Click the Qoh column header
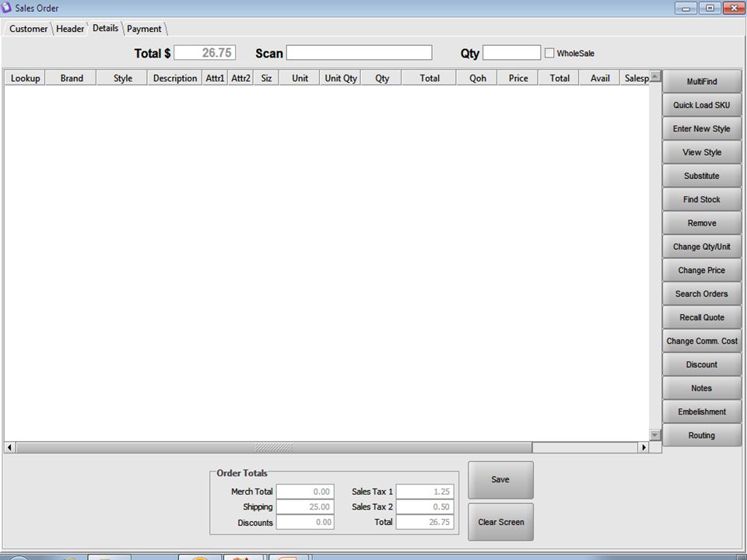Screen dimensions: 747x560 coord(477,78)
